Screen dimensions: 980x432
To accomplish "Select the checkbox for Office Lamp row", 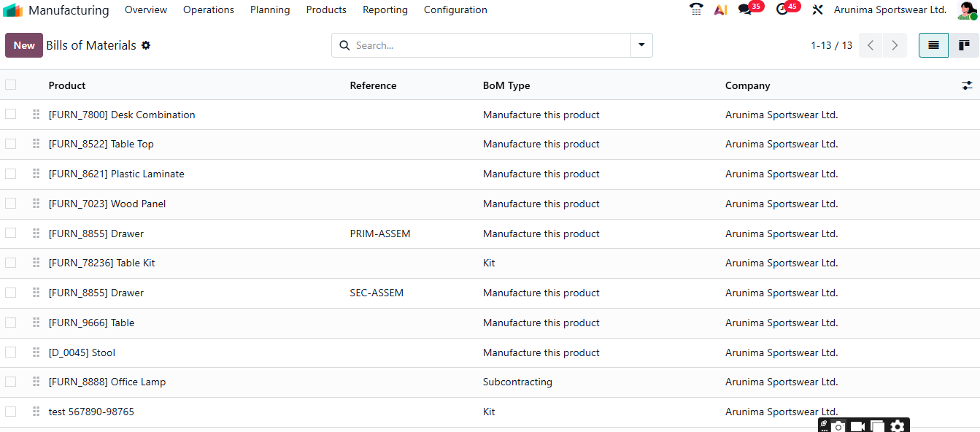I will (10, 381).
